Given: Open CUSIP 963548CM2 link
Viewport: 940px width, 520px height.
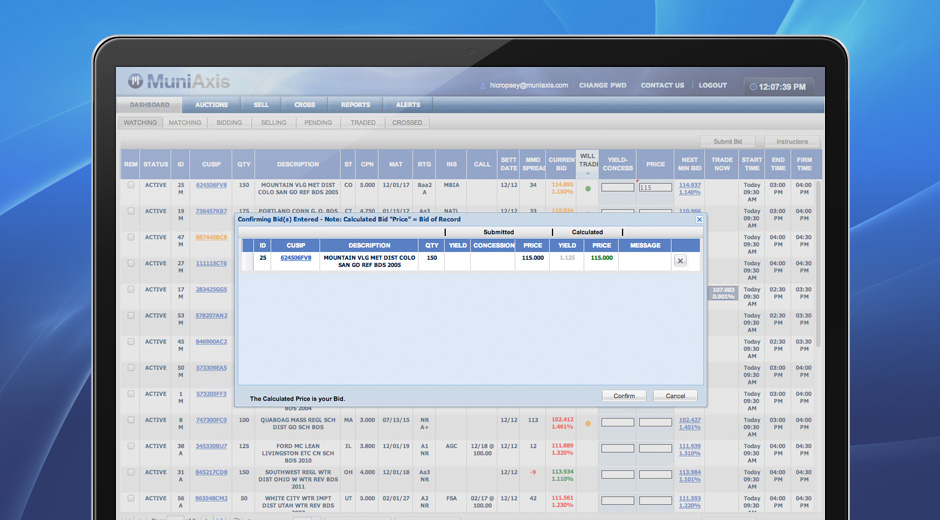Looking at the screenshot, I should click(x=212, y=498).
